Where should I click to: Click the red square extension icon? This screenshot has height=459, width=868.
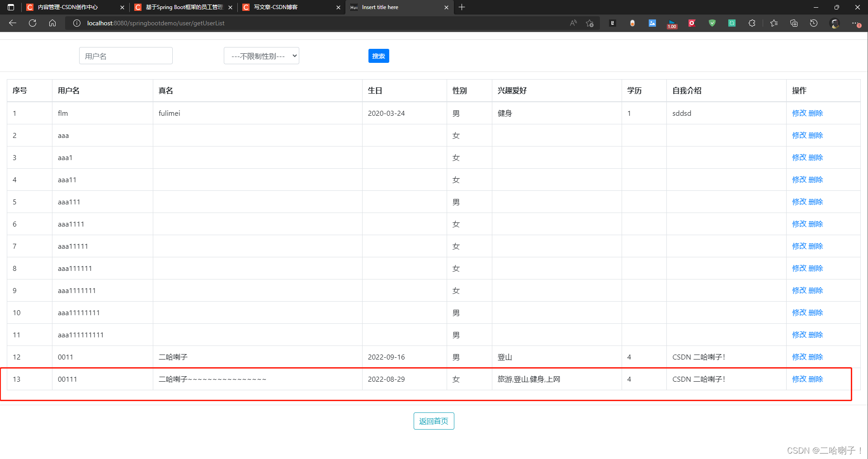[692, 23]
